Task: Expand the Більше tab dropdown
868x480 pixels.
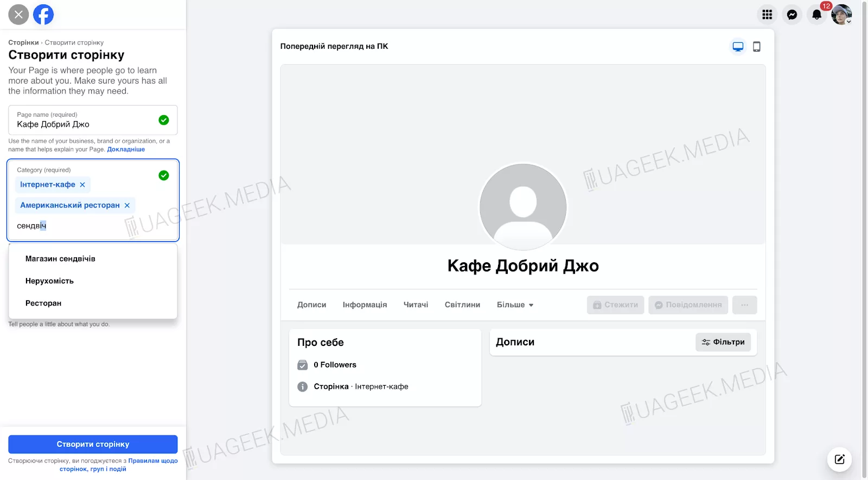Action: click(x=515, y=305)
